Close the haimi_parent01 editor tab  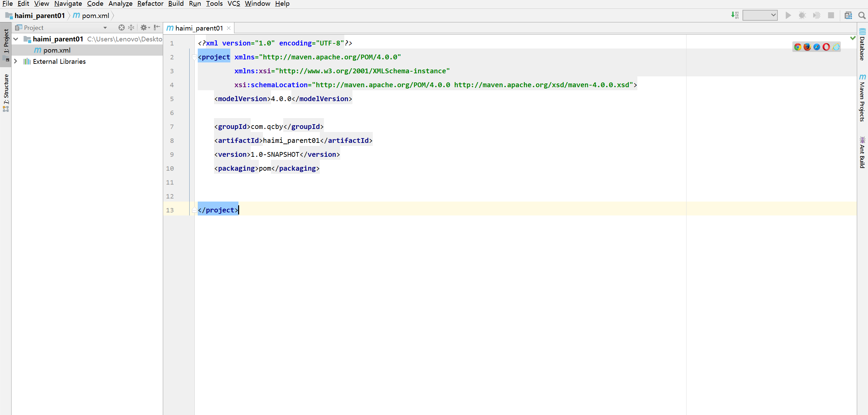(x=229, y=28)
